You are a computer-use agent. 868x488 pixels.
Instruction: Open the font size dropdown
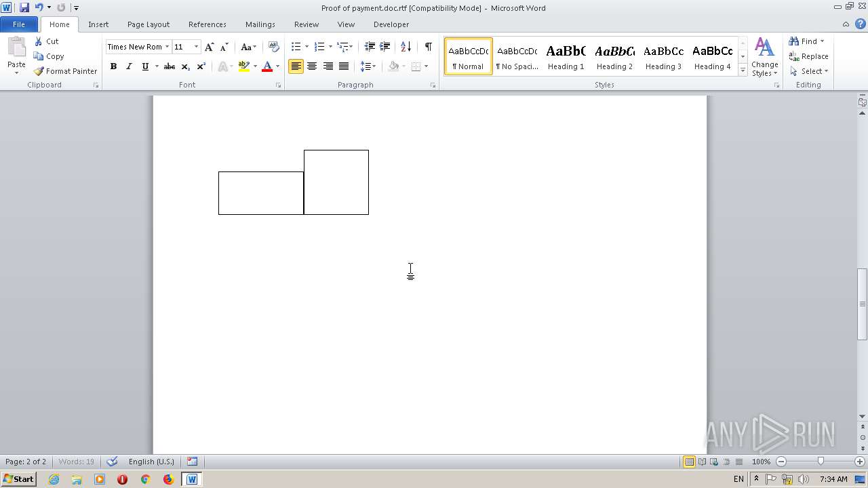tap(197, 47)
